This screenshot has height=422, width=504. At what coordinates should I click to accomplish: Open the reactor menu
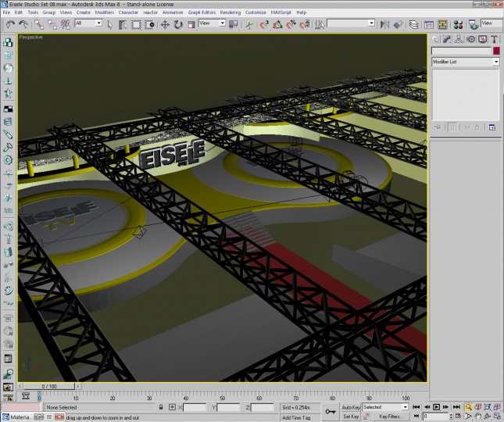click(151, 13)
